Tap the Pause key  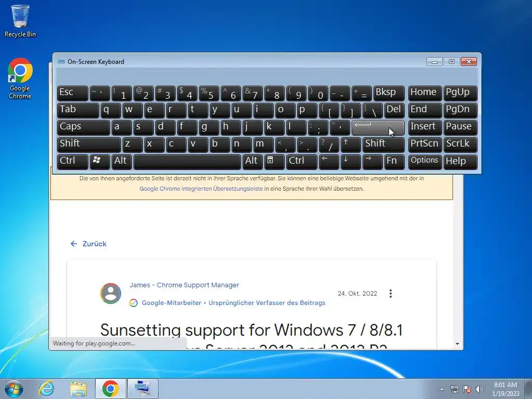460,128
